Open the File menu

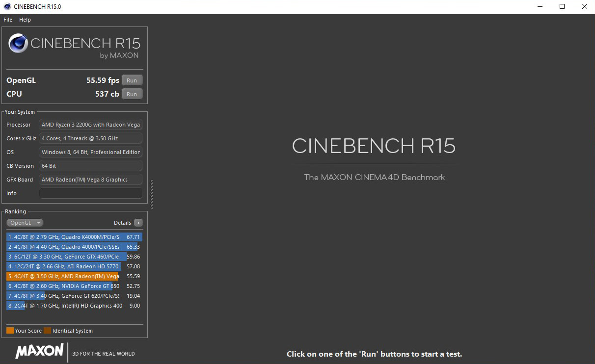coord(7,20)
